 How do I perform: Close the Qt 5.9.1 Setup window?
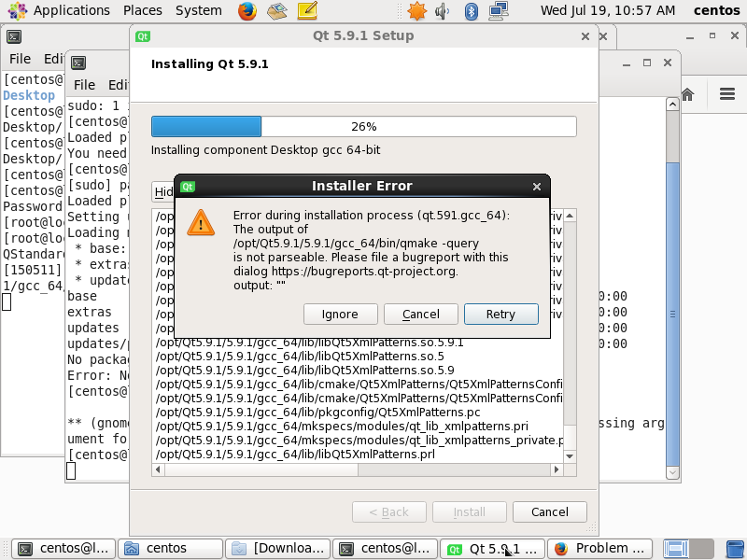point(585,36)
